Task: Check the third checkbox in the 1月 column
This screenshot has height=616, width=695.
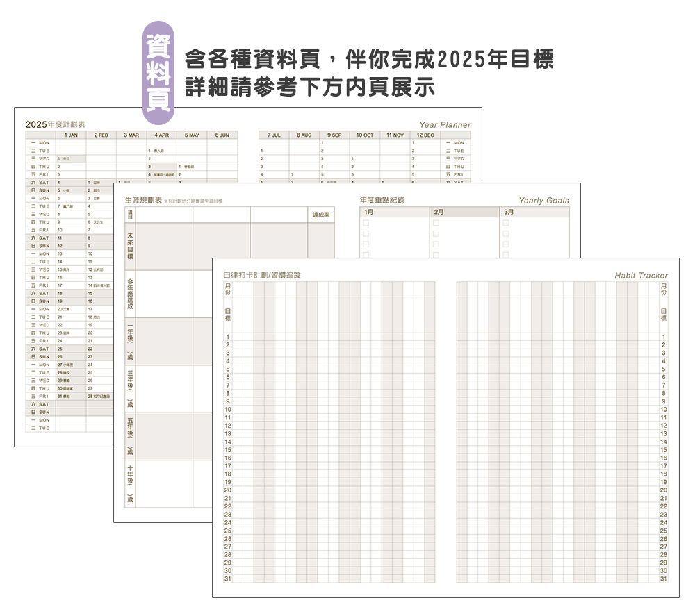Action: pos(366,244)
